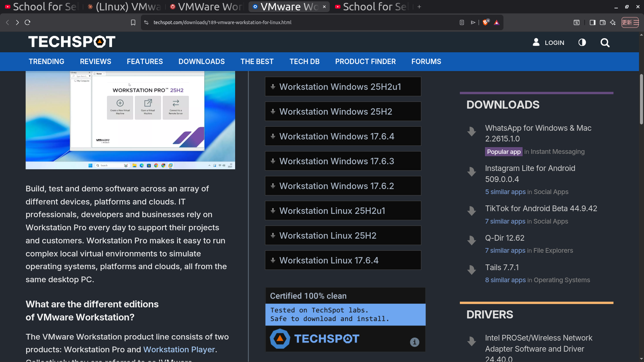Download Workstation Windows 25H2u1
644x362 pixels.
click(343, 87)
